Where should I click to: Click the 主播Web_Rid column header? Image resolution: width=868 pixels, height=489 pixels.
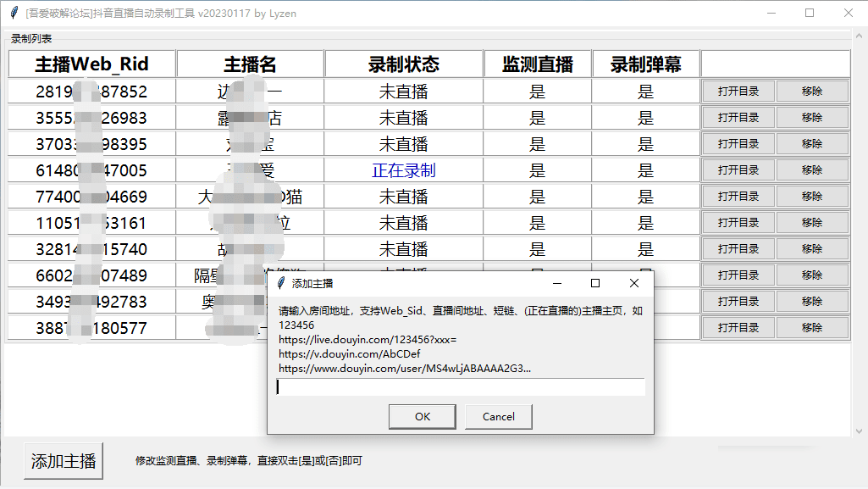pyautogui.click(x=91, y=64)
